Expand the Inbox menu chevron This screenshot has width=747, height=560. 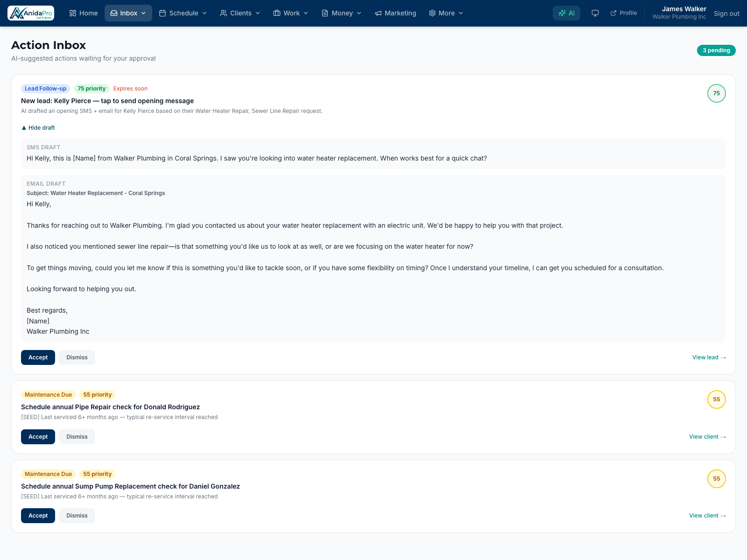click(x=143, y=13)
